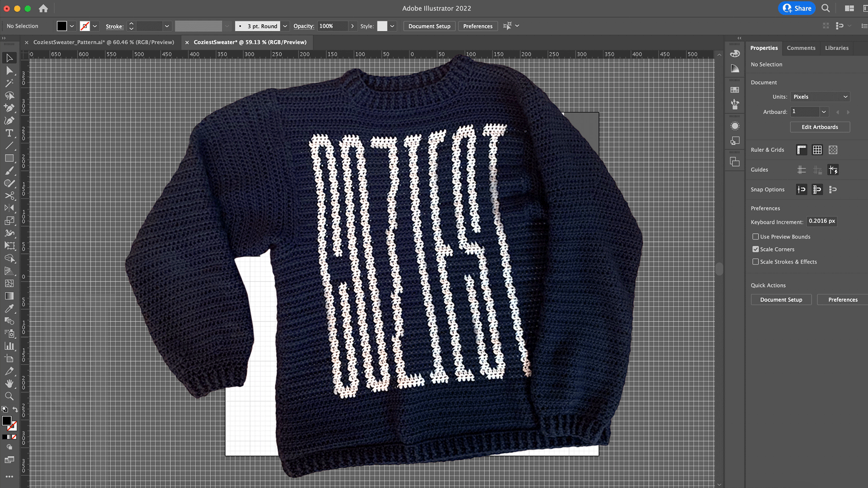
Task: Select the Scissors tool
Action: point(9,196)
